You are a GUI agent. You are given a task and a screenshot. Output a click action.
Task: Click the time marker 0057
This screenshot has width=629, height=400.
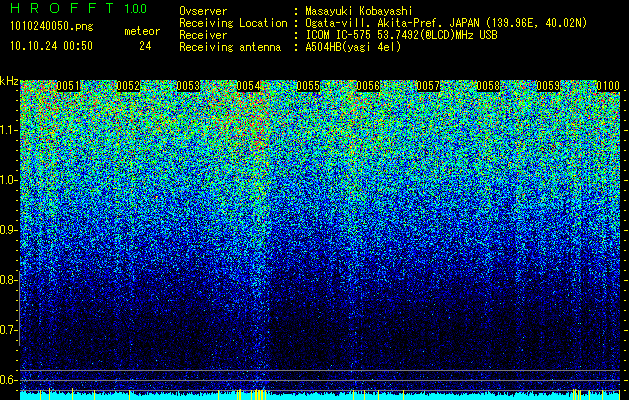click(428, 86)
